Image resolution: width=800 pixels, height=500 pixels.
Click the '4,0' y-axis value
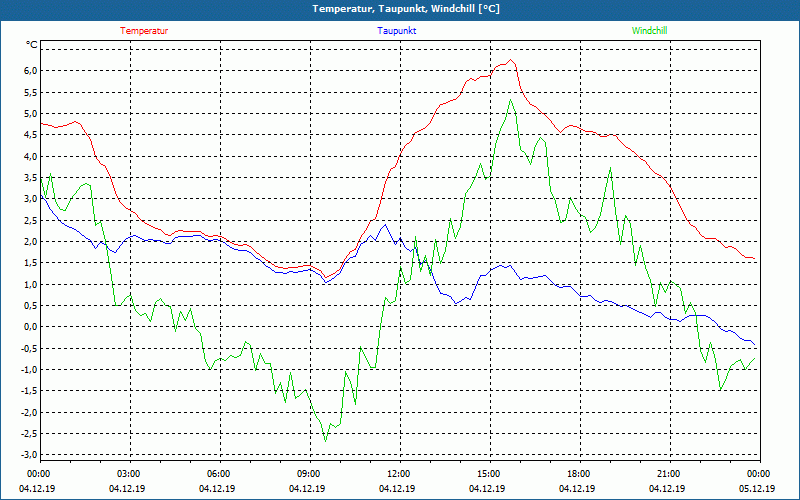pos(31,156)
